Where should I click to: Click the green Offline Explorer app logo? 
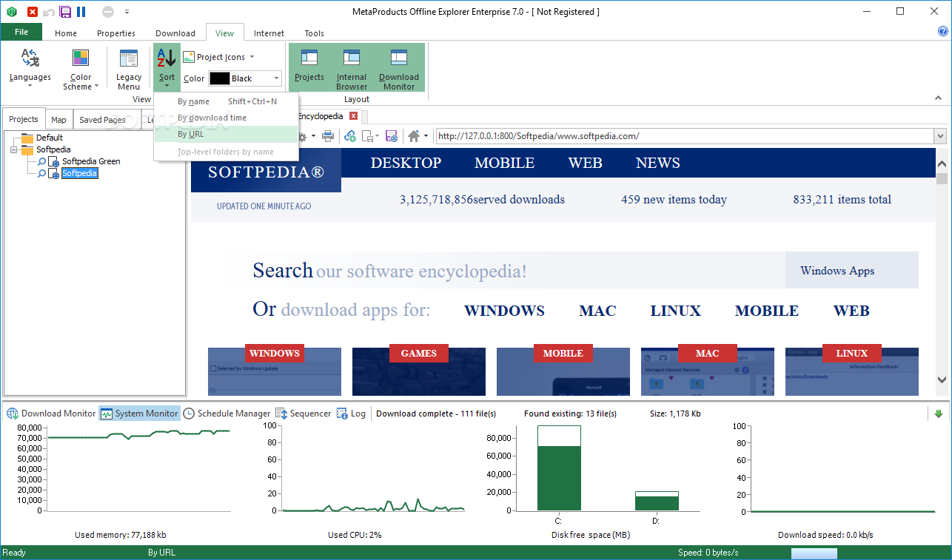pyautogui.click(x=12, y=12)
